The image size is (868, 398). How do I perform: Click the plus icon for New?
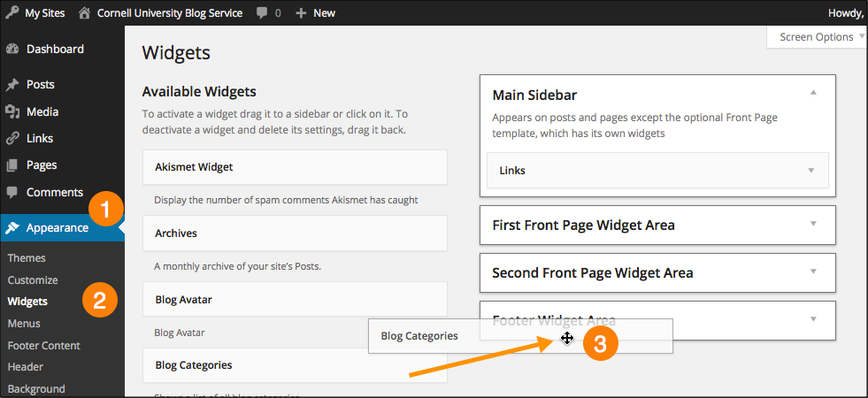(x=301, y=12)
